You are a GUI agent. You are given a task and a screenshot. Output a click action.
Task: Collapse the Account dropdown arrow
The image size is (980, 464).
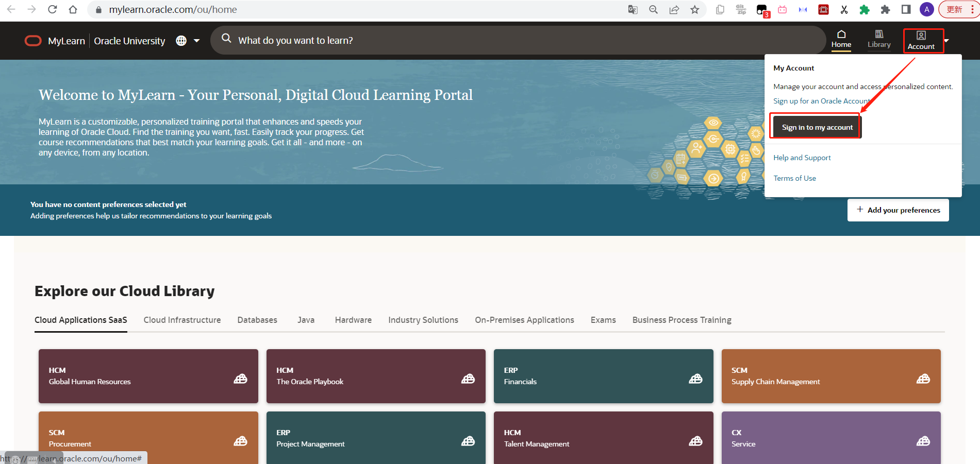[x=946, y=41]
